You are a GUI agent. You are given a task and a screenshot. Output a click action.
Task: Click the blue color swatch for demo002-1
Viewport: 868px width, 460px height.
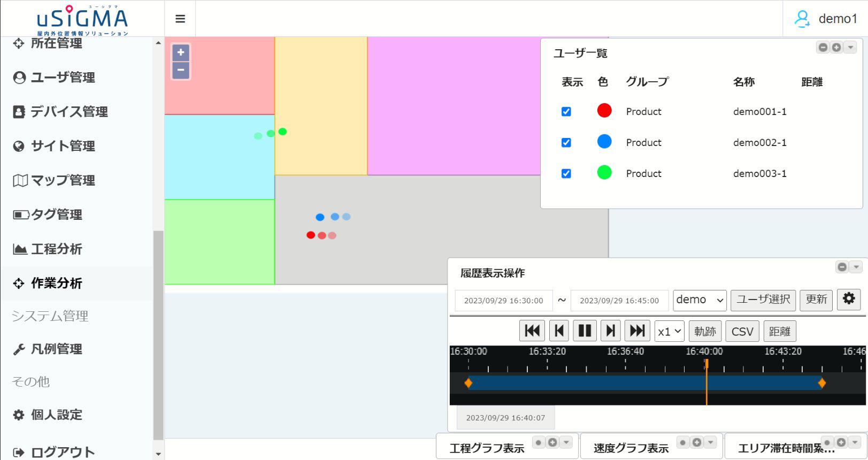coord(604,141)
